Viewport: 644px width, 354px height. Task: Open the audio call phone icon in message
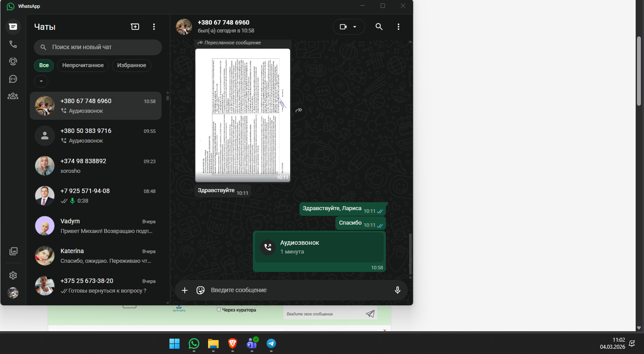click(x=268, y=247)
